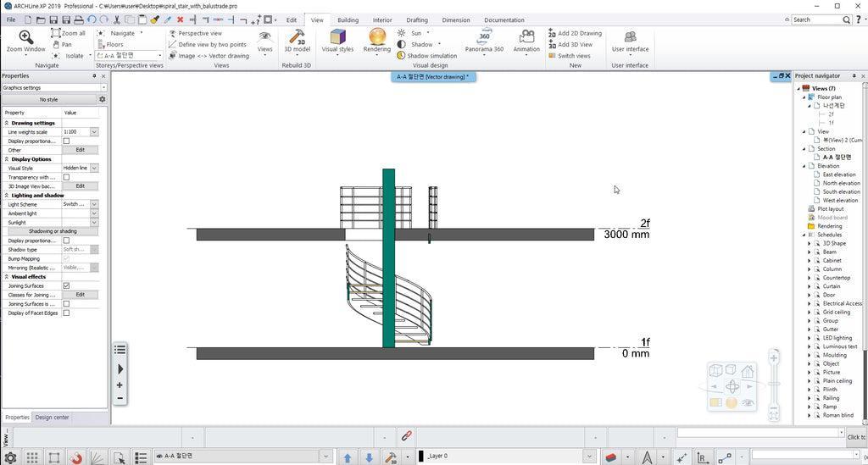The image size is (868, 465).
Task: Click the red X delete icon
Action: click(x=180, y=20)
